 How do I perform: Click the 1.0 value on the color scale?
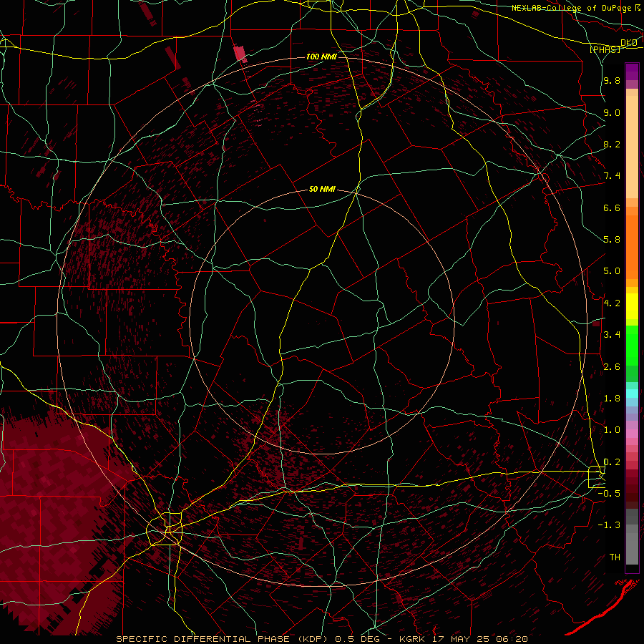click(x=612, y=430)
